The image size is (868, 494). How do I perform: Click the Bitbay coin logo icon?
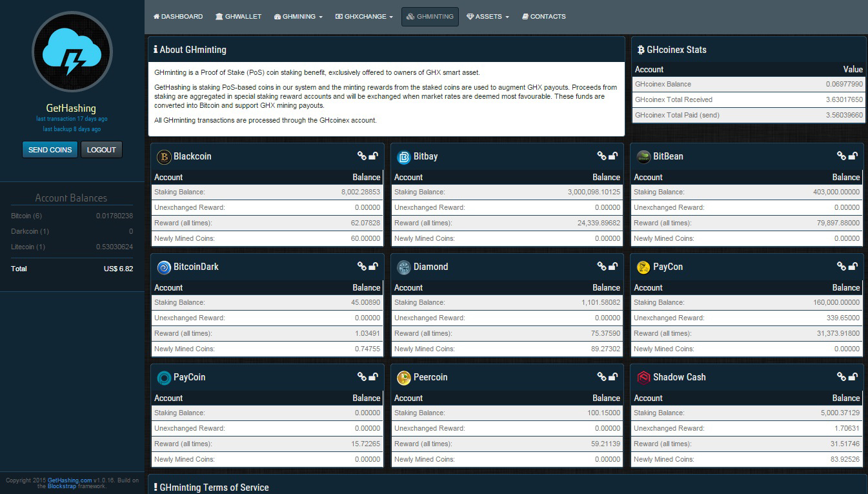pos(403,156)
